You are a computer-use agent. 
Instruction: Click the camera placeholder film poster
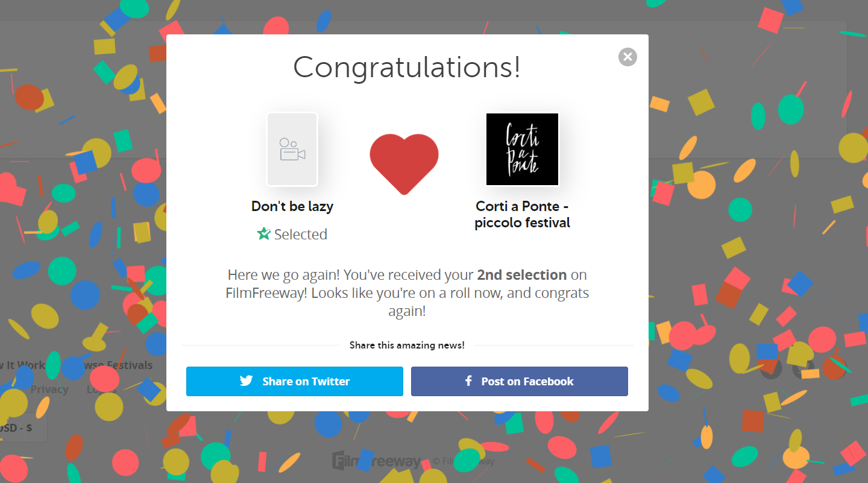click(292, 150)
